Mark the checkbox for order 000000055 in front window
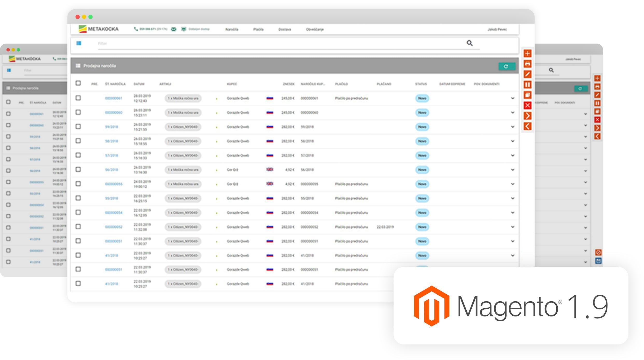This screenshot has width=644, height=360. click(78, 183)
